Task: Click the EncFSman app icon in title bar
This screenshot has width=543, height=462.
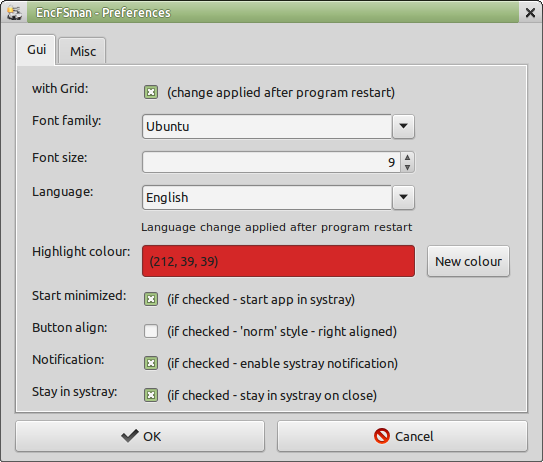Action: [14, 13]
